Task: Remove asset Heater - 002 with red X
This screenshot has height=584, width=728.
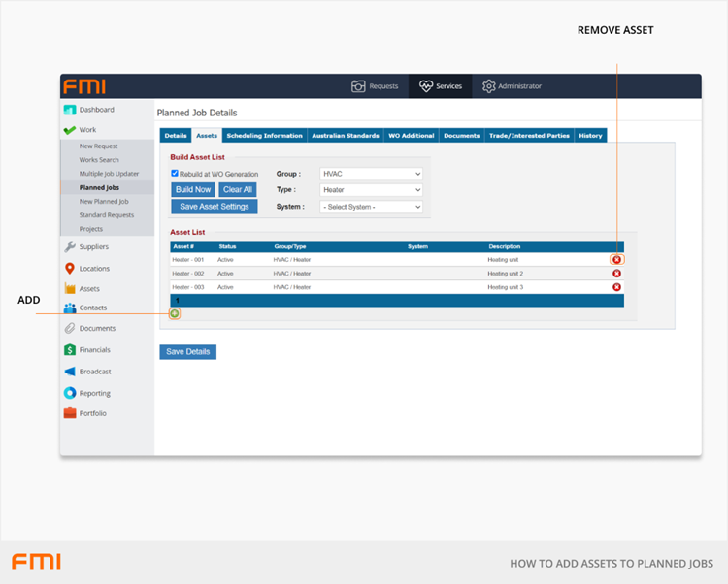Action: 616,274
